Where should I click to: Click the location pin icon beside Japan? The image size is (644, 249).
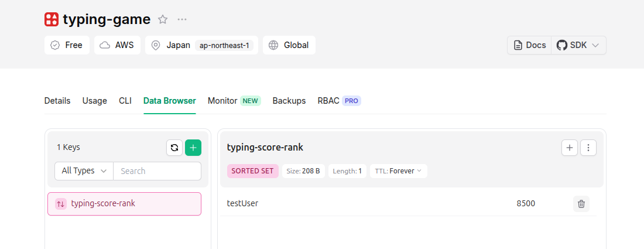click(156, 45)
